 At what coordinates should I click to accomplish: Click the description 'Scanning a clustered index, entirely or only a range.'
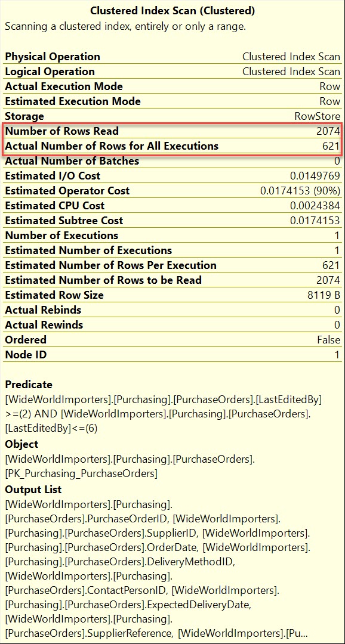[x=125, y=27]
